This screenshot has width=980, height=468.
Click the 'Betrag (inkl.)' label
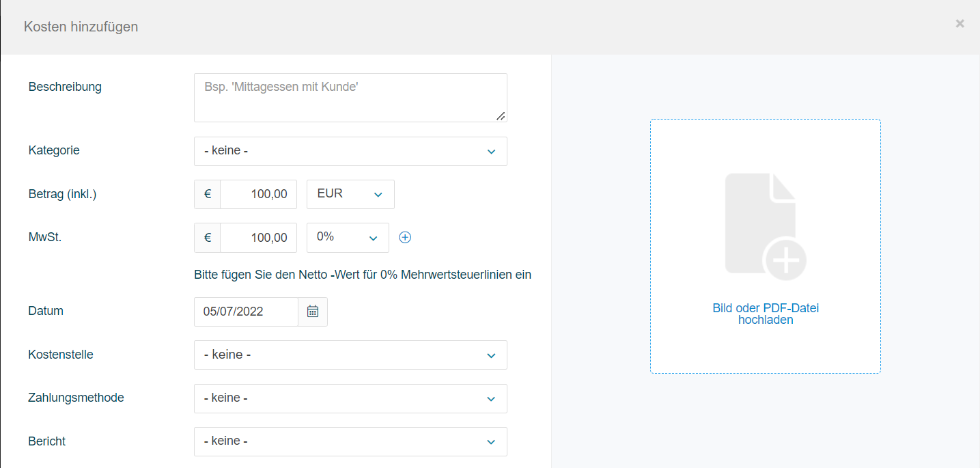[62, 194]
